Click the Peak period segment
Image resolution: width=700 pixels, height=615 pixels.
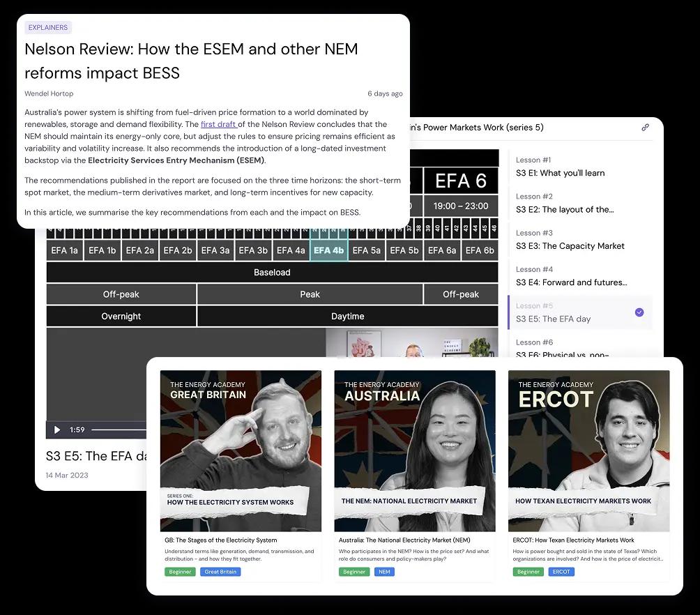tap(310, 294)
